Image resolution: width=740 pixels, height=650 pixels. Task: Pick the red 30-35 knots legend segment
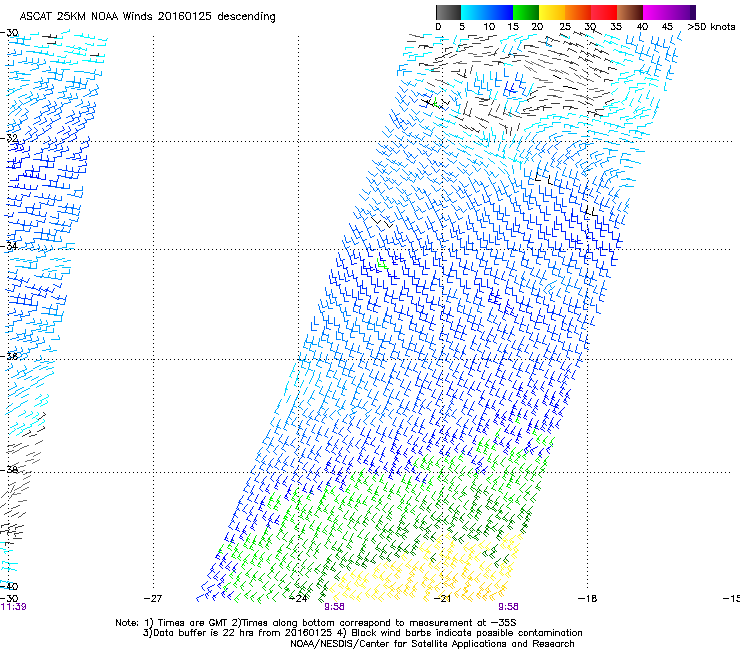[604, 12]
